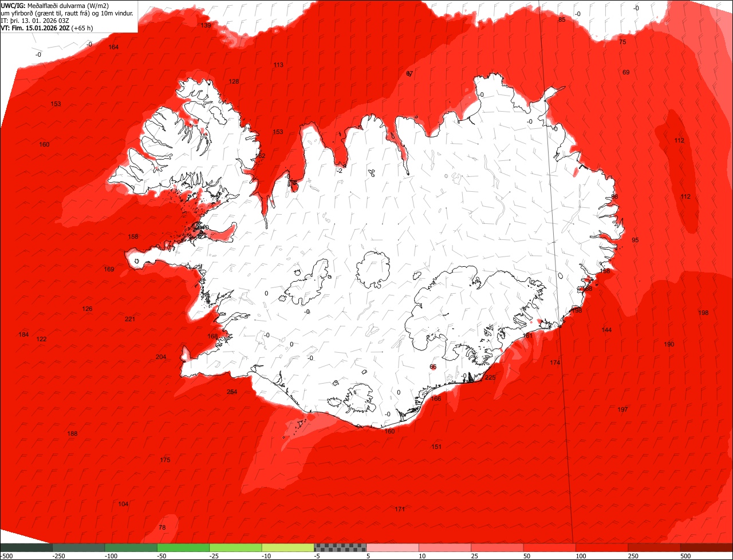Click the map value '225'
The width and height of the screenshot is (733, 560).
click(x=490, y=377)
